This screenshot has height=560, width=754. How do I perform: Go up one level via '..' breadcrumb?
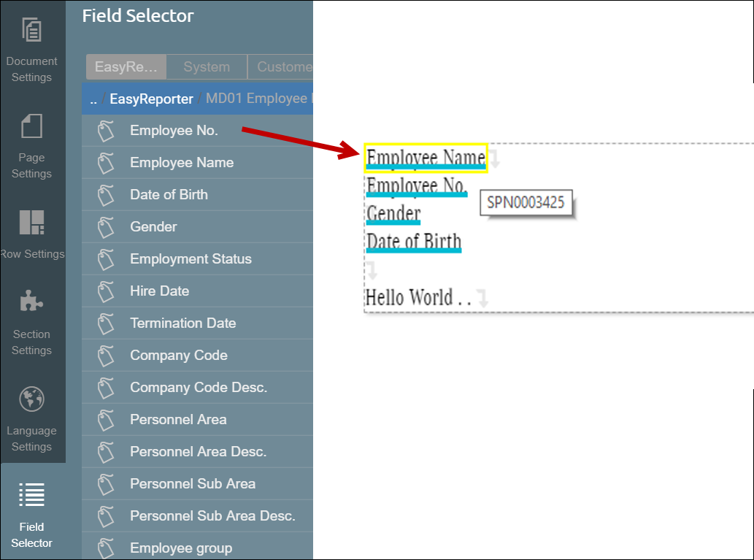[x=93, y=99]
